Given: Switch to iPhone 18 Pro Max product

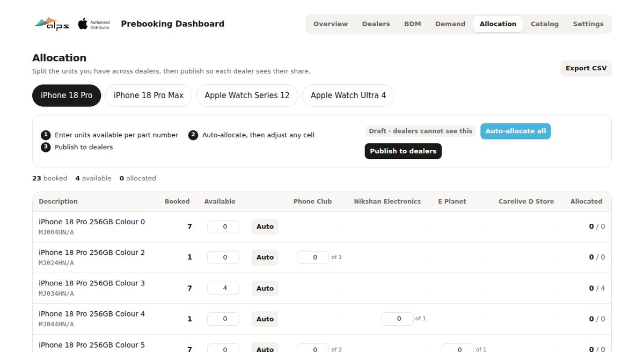Looking at the screenshot, I should point(149,96).
